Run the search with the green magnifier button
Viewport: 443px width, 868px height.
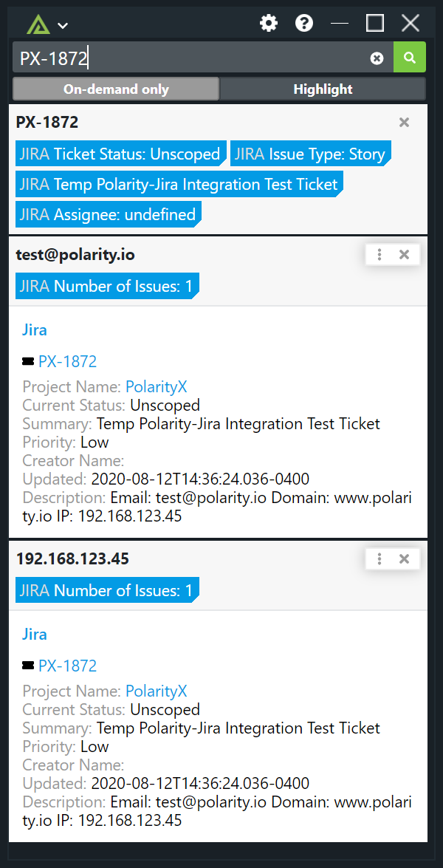410,57
